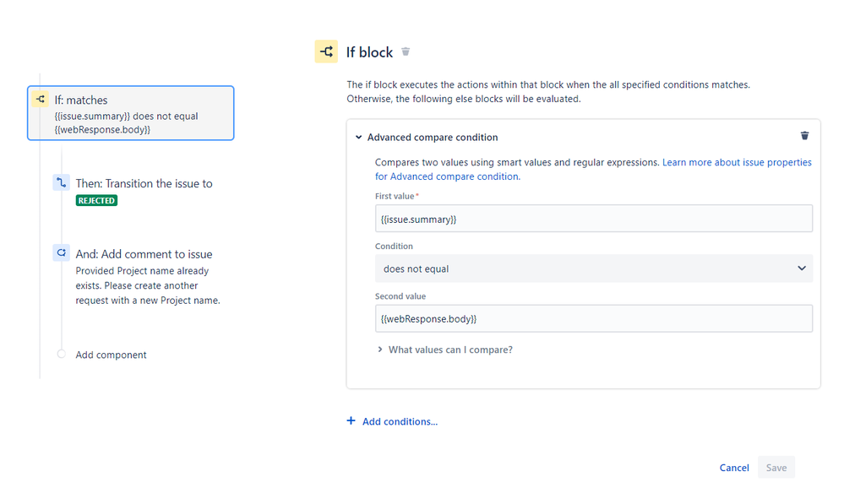Image resolution: width=844 pixels, height=504 pixels.
Task: Delete the Advanced compare condition with trash icon
Action: [x=804, y=136]
